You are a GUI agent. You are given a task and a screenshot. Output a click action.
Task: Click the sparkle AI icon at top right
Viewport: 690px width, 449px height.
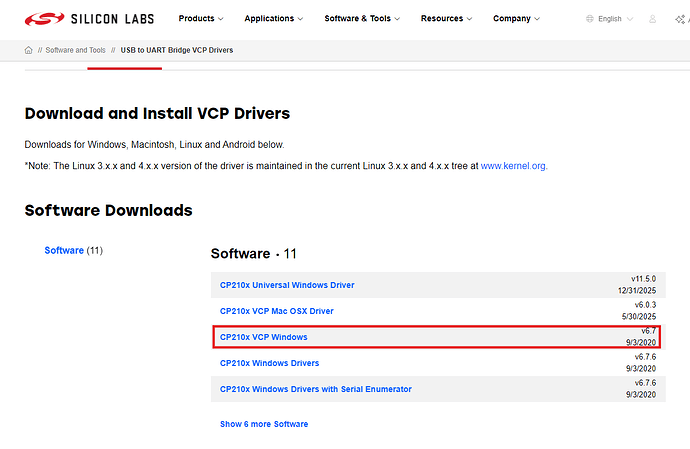(x=680, y=19)
